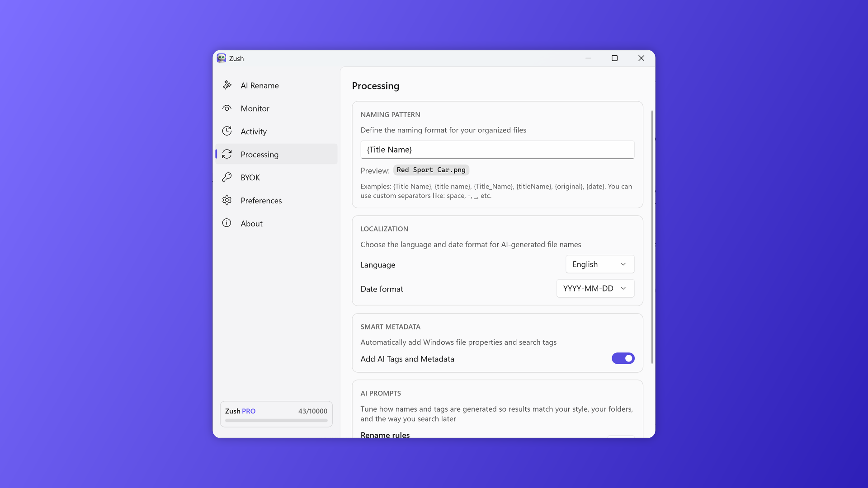Image resolution: width=868 pixels, height=488 pixels.
Task: Toggle the Smart Metadata switch off
Action: tap(623, 358)
